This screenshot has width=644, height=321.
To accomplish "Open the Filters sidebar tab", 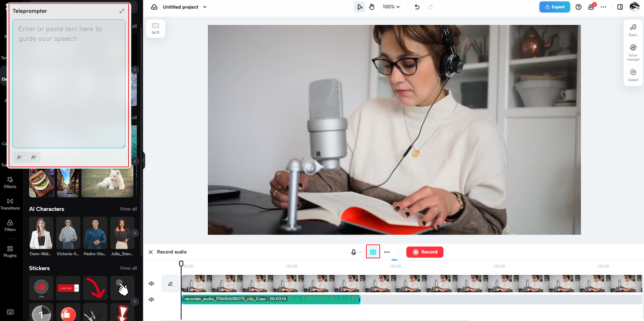I will (x=10, y=226).
